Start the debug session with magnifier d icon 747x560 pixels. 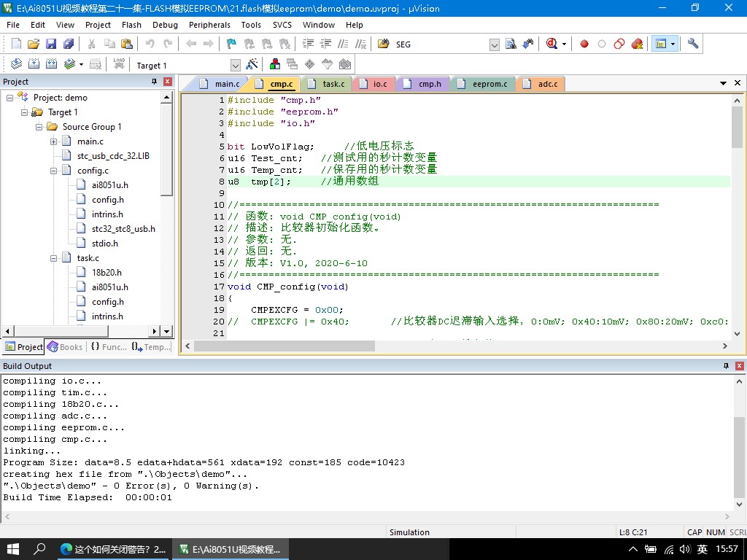[551, 44]
